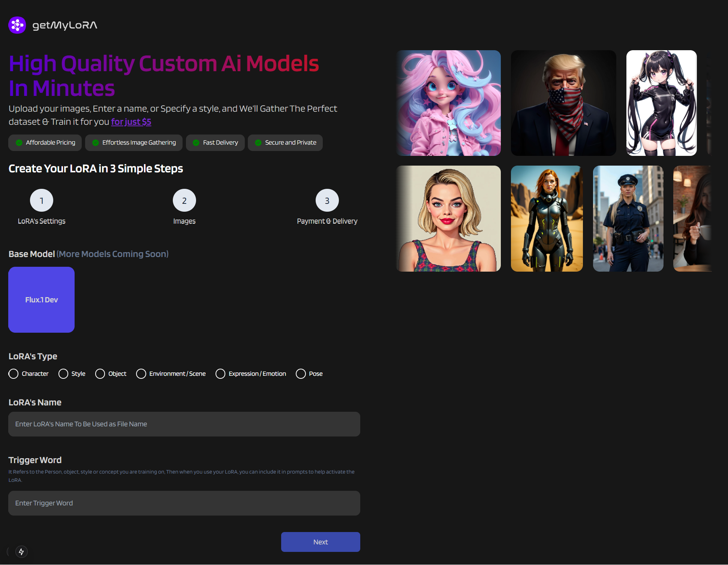Focus the LoRA's Name input field
The height and width of the screenshot is (565, 728).
coord(184,424)
